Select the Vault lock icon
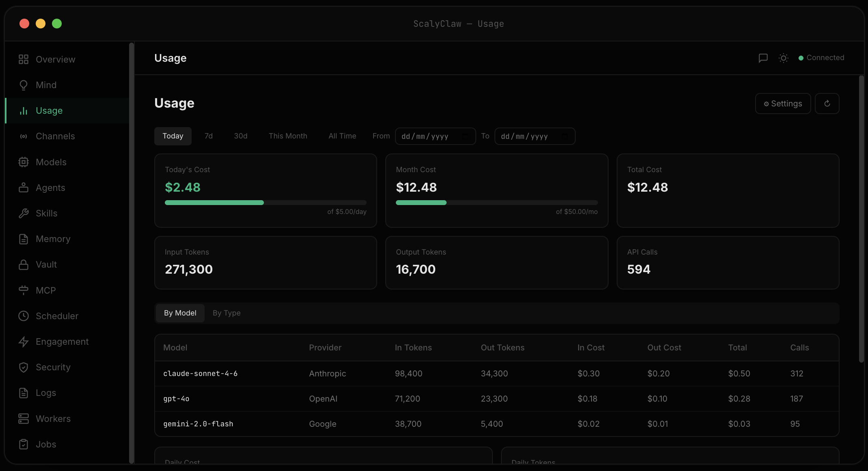 [x=24, y=264]
